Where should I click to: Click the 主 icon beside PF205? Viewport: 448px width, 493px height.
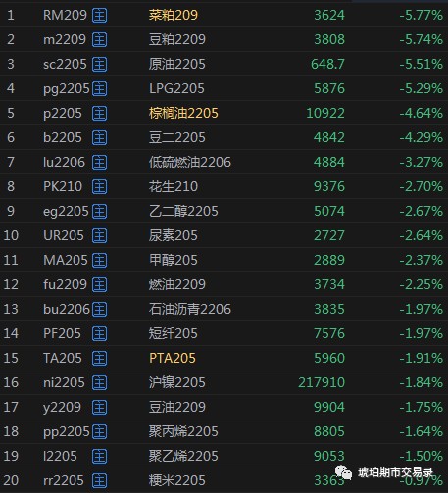click(x=99, y=333)
